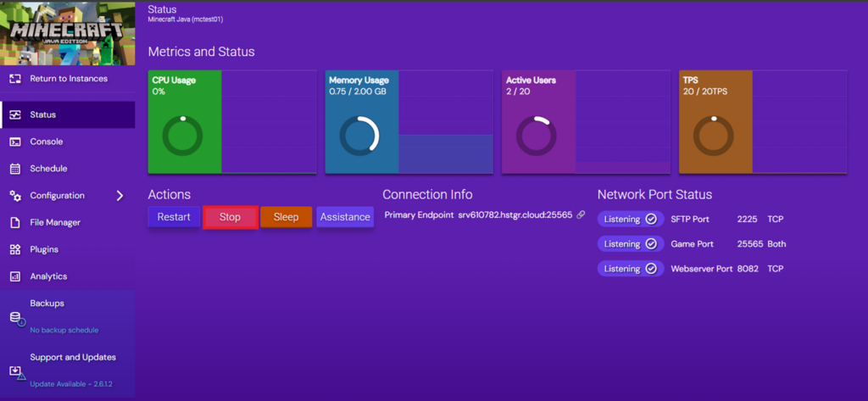Click the Console terminal icon

pyautogui.click(x=15, y=142)
